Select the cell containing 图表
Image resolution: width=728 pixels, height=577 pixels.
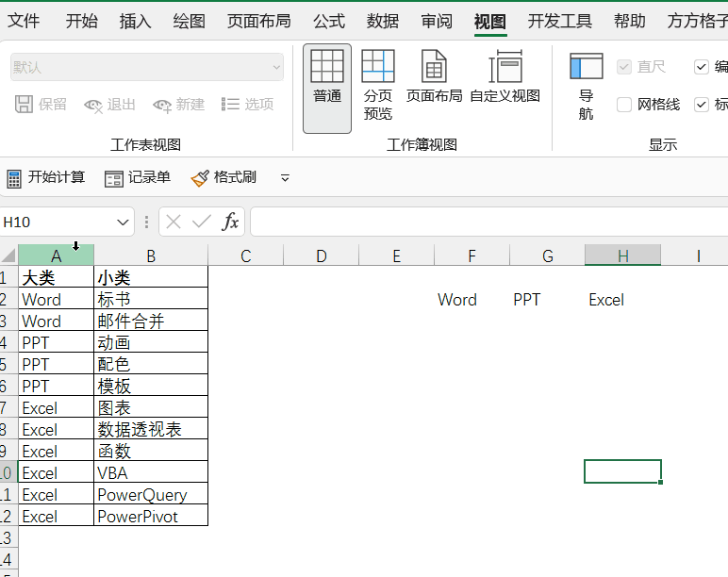[151, 407]
